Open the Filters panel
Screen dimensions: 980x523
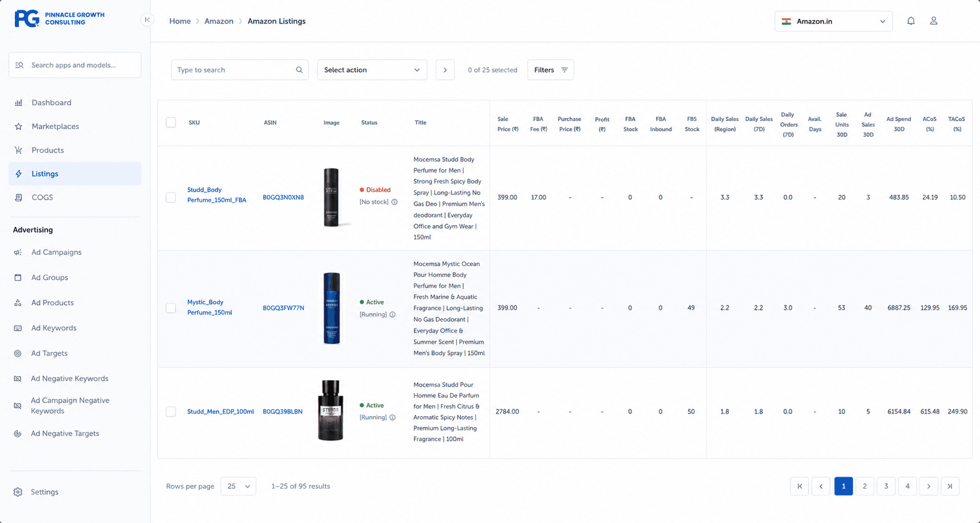(x=551, y=70)
